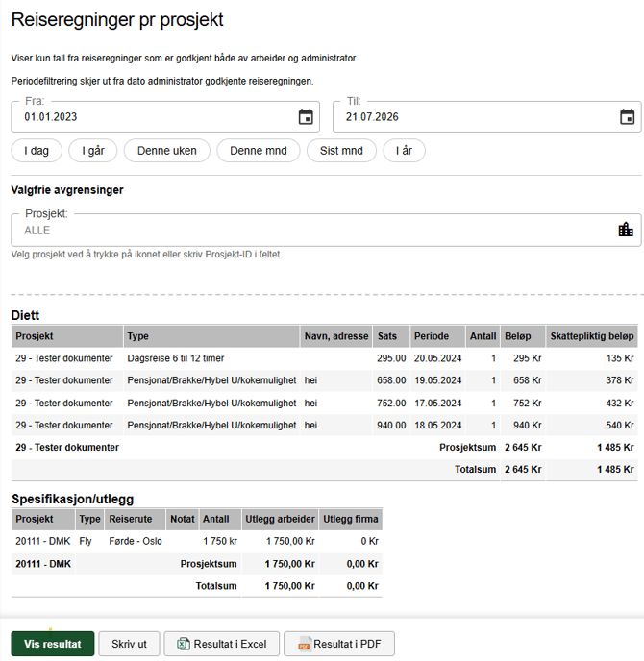Click the Skattepliktig beløp column header
The image size is (644, 661).
(x=592, y=336)
